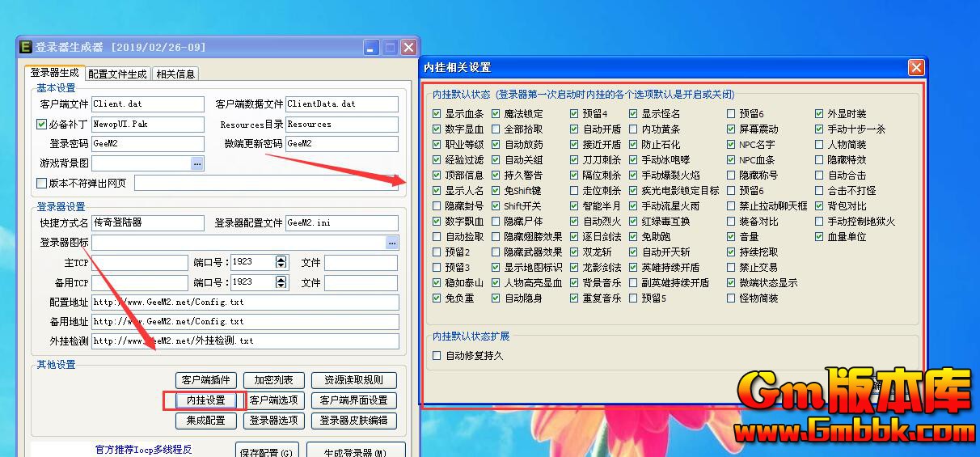This screenshot has height=457, width=980.
Task: Close the 内挂相关设置 dialog
Action: pos(915,67)
